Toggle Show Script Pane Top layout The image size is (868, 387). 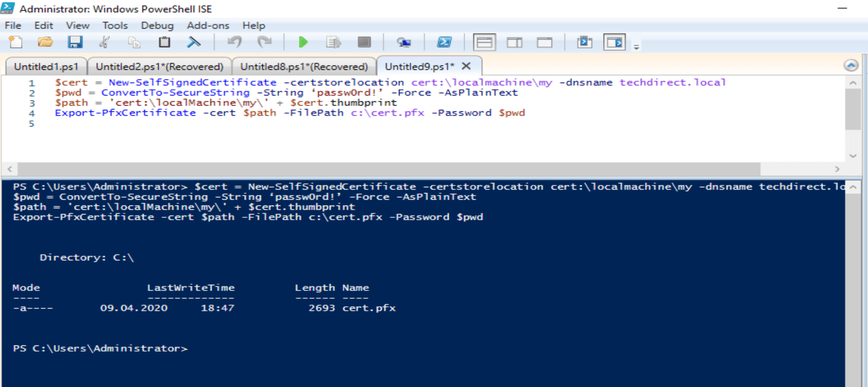point(484,43)
